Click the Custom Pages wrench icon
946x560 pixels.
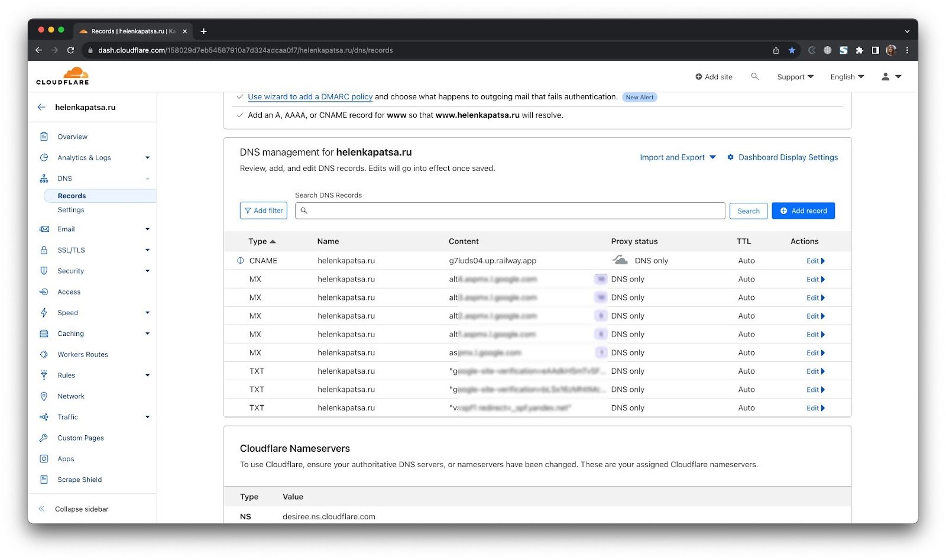[44, 438]
